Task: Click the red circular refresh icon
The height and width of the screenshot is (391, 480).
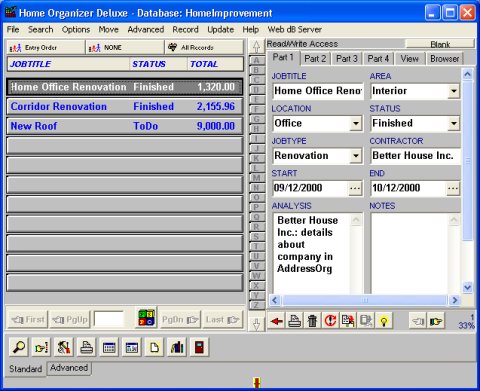Action: pyautogui.click(x=330, y=321)
